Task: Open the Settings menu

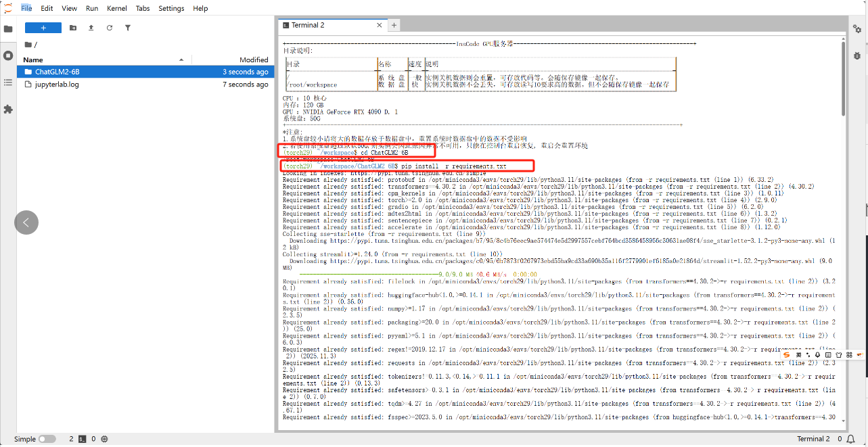Action: pos(171,8)
